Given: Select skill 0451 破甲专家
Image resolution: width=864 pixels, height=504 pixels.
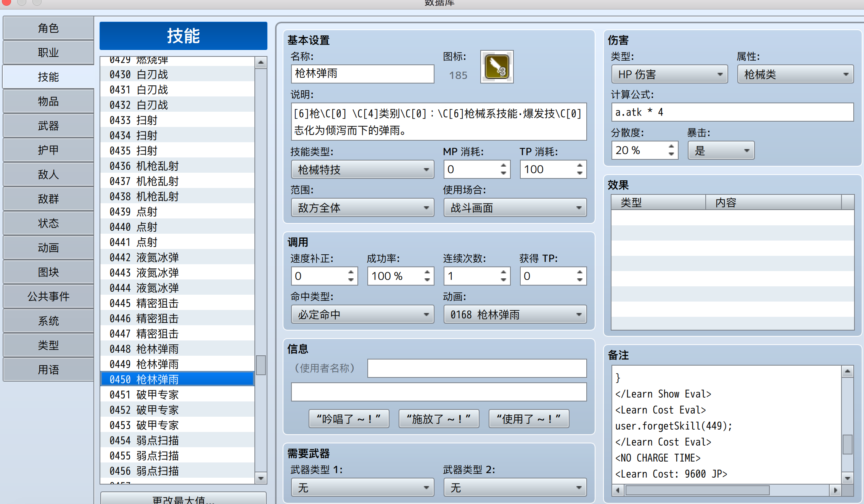Looking at the screenshot, I should click(x=177, y=395).
